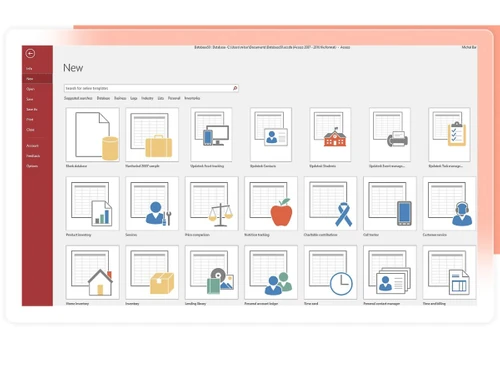Create a Blank database from page-and-cylinder icon
This screenshot has width=500, height=375.
pyautogui.click(x=92, y=134)
